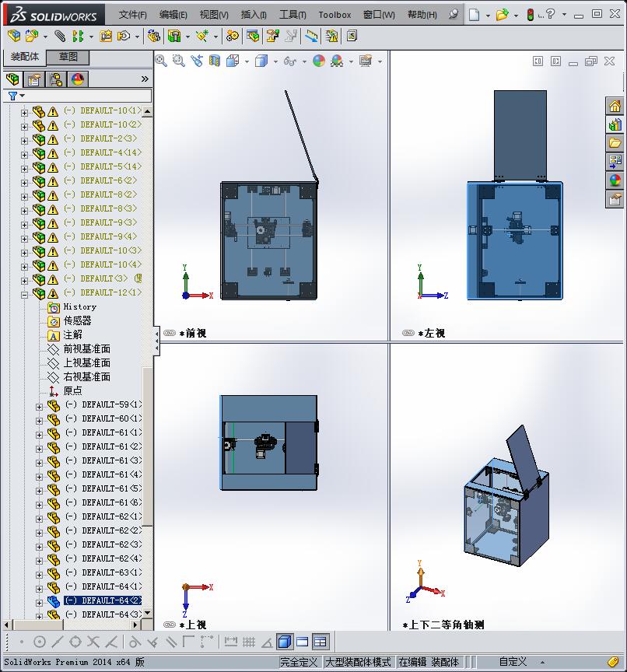Open Design Library icon in task pane
This screenshot has height=672, width=627.
pyautogui.click(x=615, y=124)
